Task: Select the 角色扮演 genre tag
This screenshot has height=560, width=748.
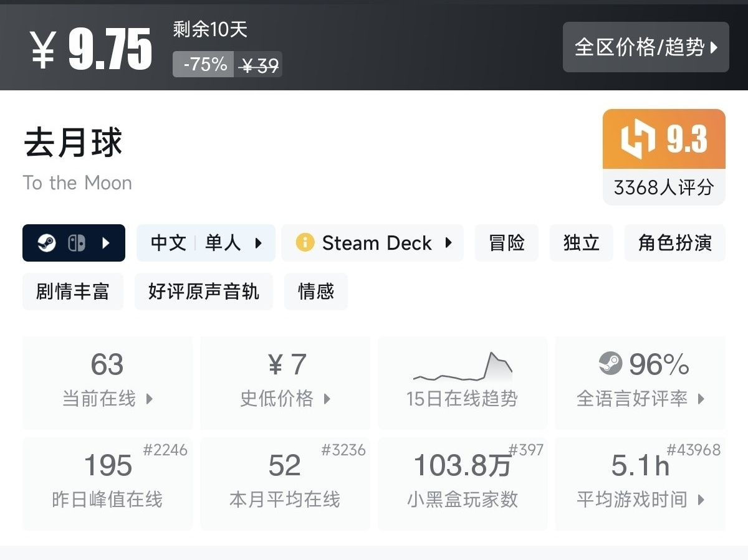Action: [x=674, y=243]
